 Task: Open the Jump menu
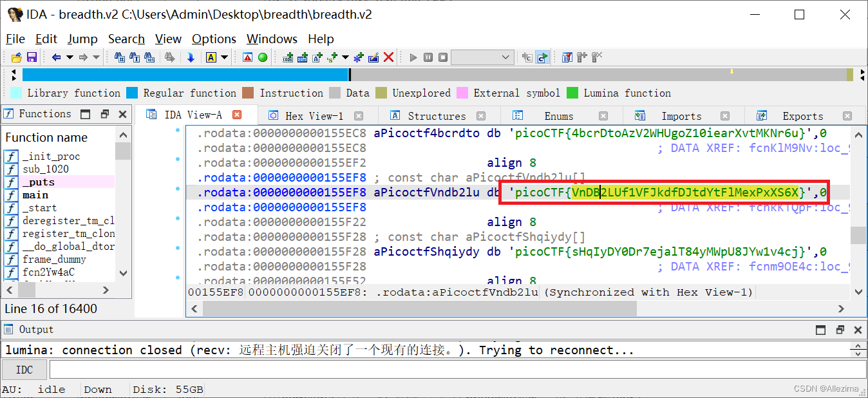82,39
